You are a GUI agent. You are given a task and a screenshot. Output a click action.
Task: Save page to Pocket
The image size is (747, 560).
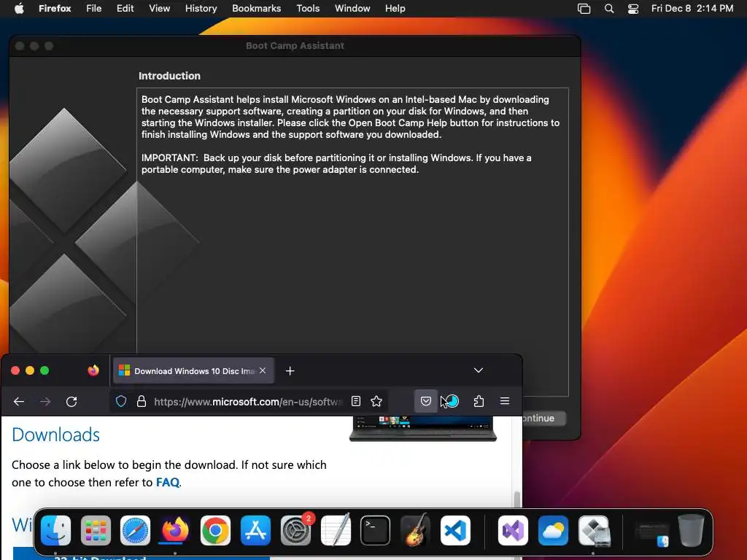point(426,402)
